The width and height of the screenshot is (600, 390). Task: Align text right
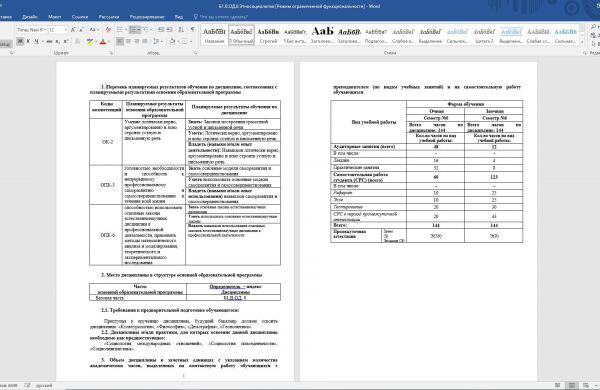click(137, 41)
